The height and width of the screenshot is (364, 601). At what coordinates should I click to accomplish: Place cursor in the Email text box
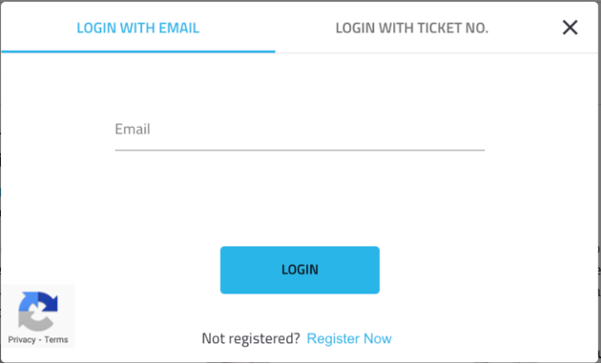click(x=300, y=132)
